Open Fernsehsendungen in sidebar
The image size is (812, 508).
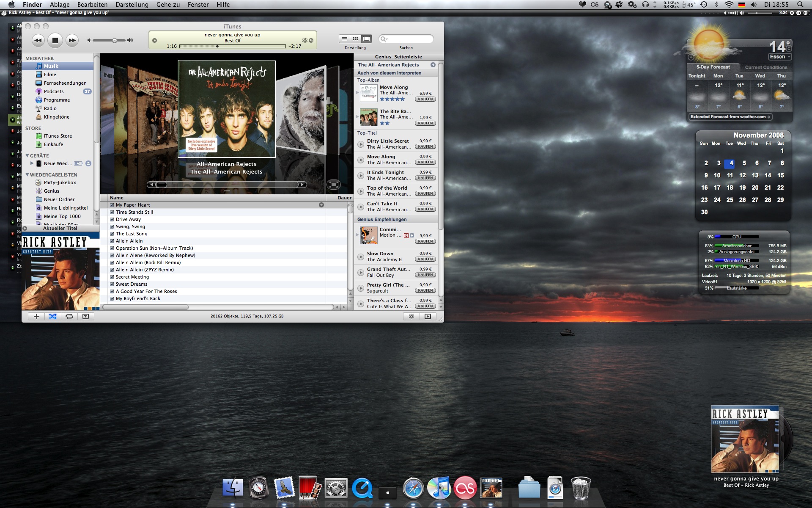click(58, 83)
